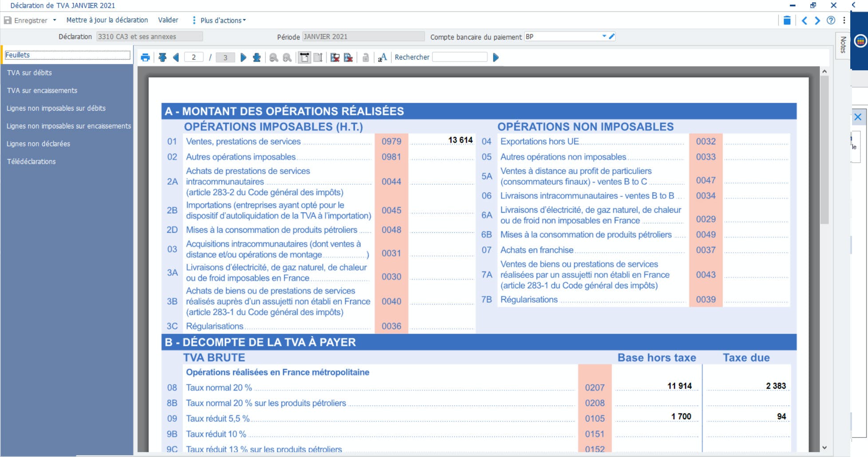Toggle fit page width view
This screenshot has height=457, width=868.
click(x=304, y=57)
